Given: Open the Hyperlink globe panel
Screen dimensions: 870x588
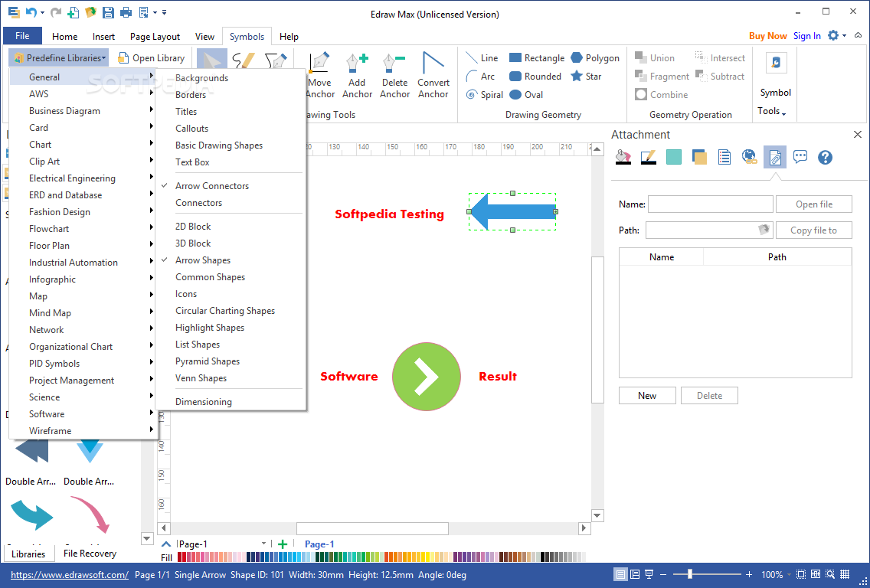Looking at the screenshot, I should [x=749, y=158].
